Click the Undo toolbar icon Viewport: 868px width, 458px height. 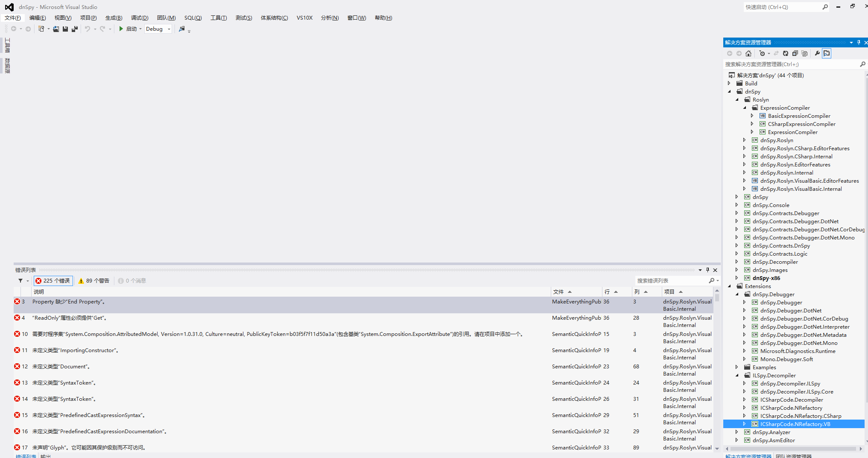click(x=87, y=29)
